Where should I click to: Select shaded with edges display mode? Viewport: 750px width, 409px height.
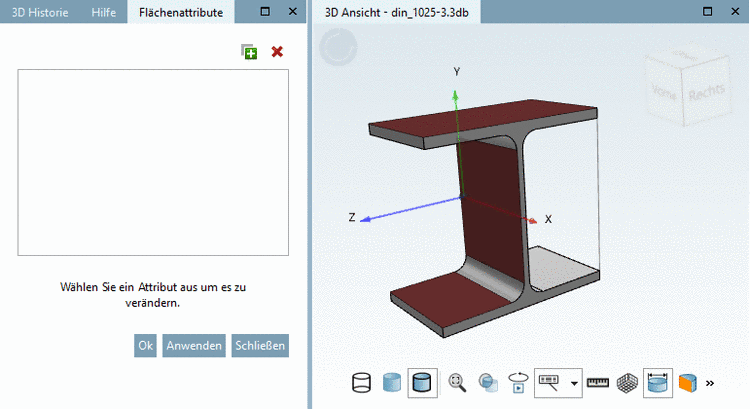click(422, 383)
